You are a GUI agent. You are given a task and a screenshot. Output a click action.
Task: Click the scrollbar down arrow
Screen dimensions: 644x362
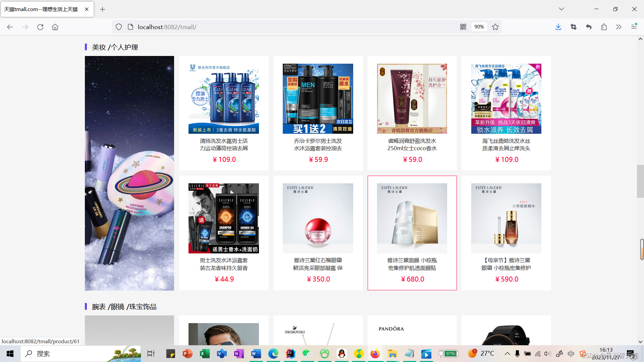640,342
